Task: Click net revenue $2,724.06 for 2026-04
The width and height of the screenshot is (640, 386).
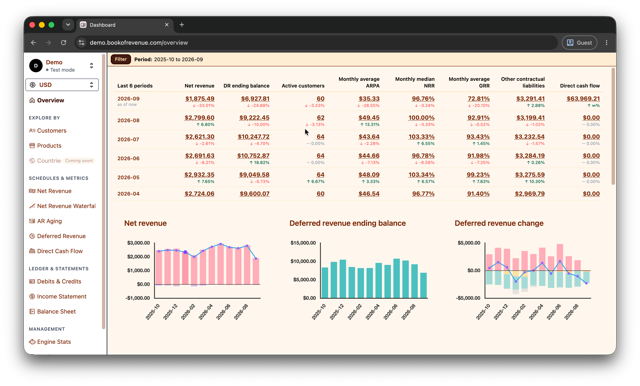Action: click(x=200, y=194)
